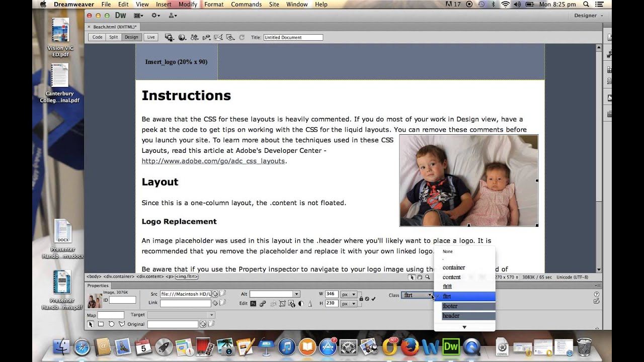Apply the Sharpen image icon
644x362 pixels.
point(310,304)
